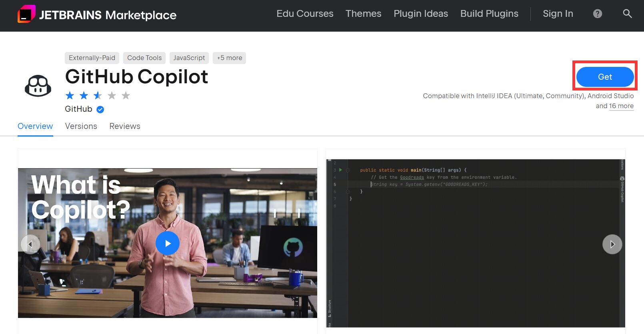
Task: Select the Overview tab
Action: [35, 126]
